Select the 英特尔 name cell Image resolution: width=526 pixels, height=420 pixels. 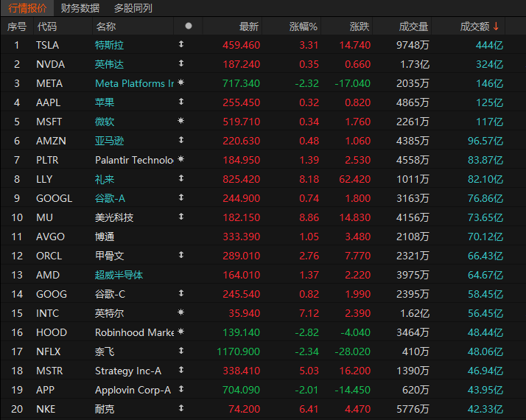tap(109, 313)
